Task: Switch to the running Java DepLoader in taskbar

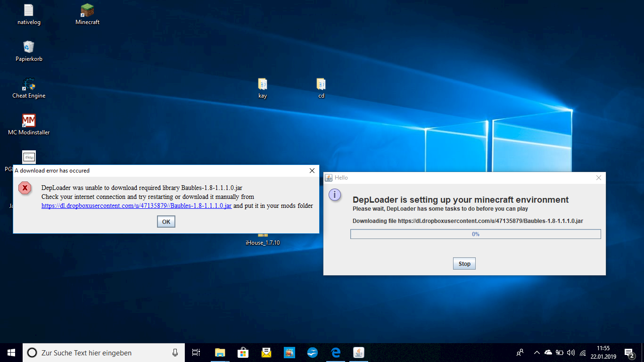Action: point(358,353)
